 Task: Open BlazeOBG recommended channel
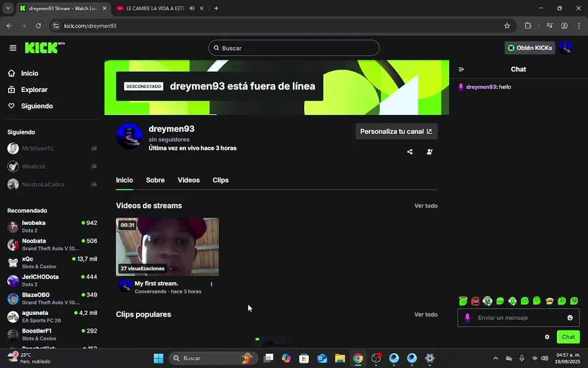[52, 298]
